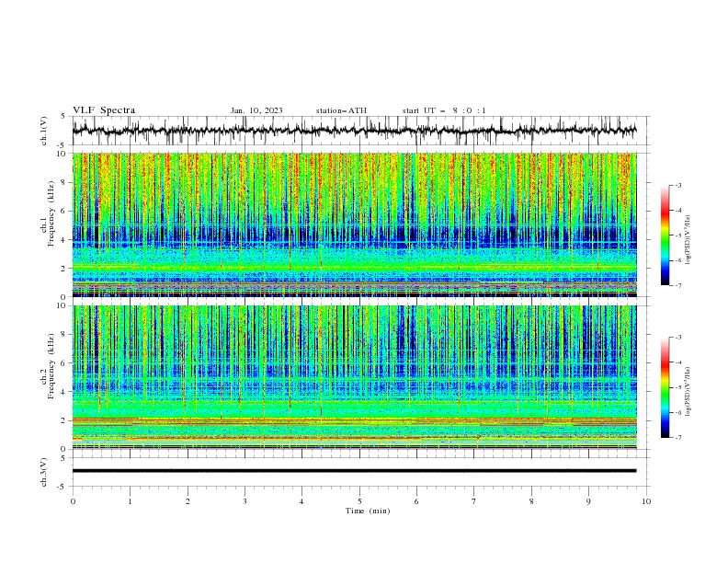Screen dimensions: 728x563
Task: Click time axis tick label "10"
Action: [x=646, y=501]
